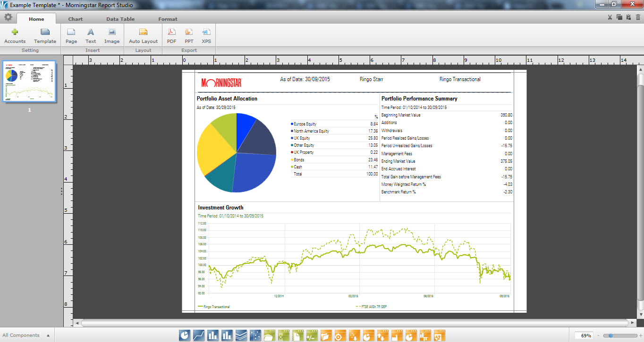Click the scissors cut icon
This screenshot has height=342, width=644.
(x=610, y=17)
